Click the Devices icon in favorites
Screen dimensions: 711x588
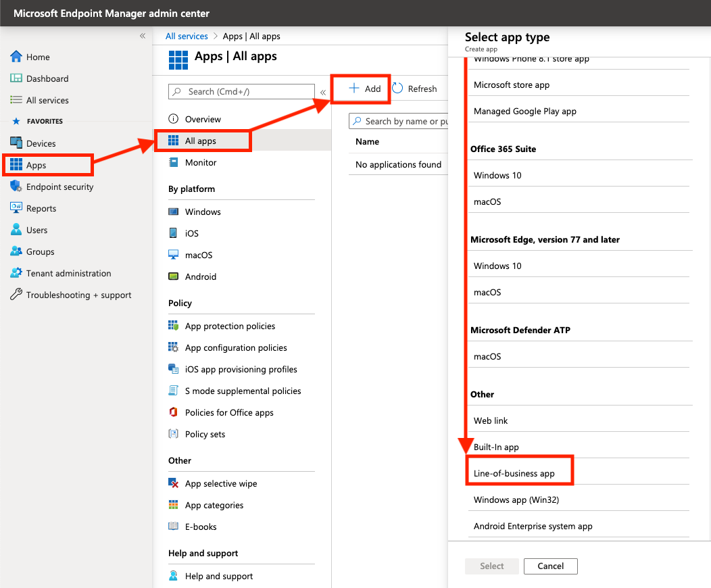click(16, 143)
